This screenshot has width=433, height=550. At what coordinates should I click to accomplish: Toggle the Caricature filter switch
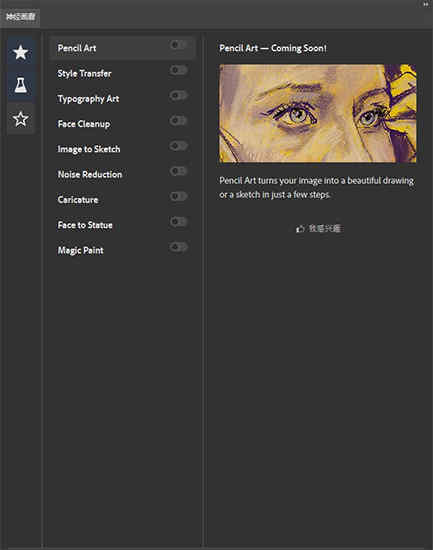(x=178, y=196)
